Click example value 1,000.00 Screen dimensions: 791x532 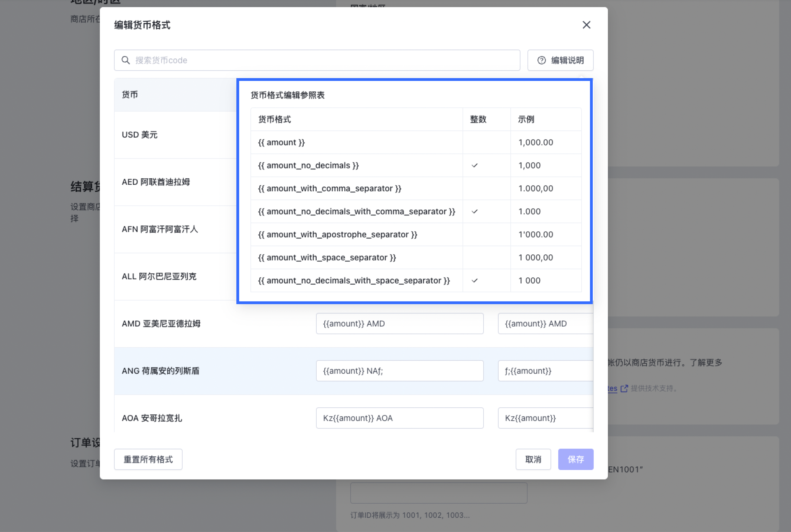click(536, 142)
